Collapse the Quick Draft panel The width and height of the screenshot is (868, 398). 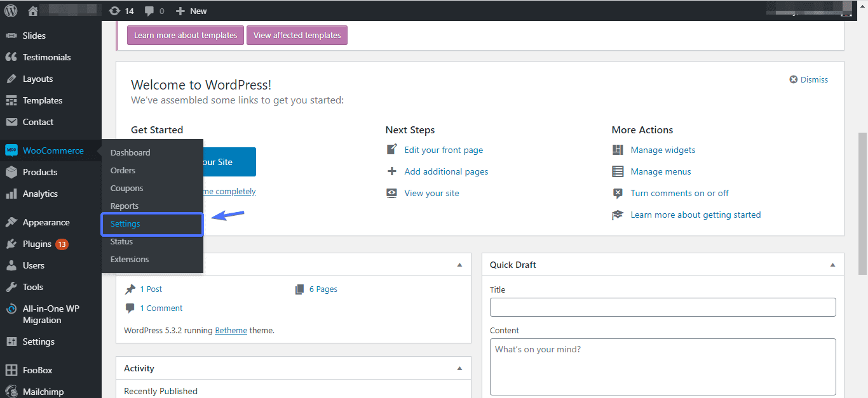click(832, 265)
